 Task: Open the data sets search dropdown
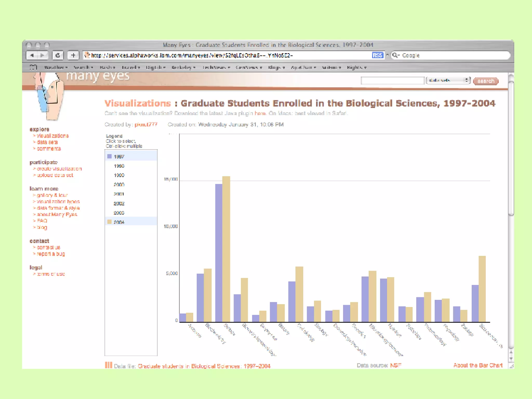[448, 81]
